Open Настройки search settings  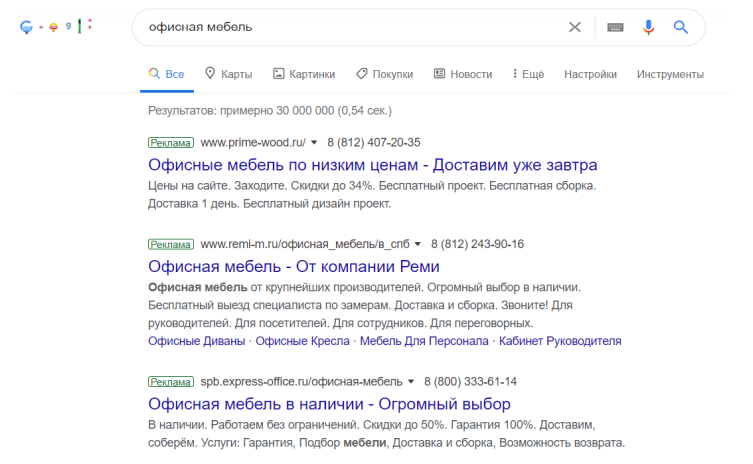[590, 74]
